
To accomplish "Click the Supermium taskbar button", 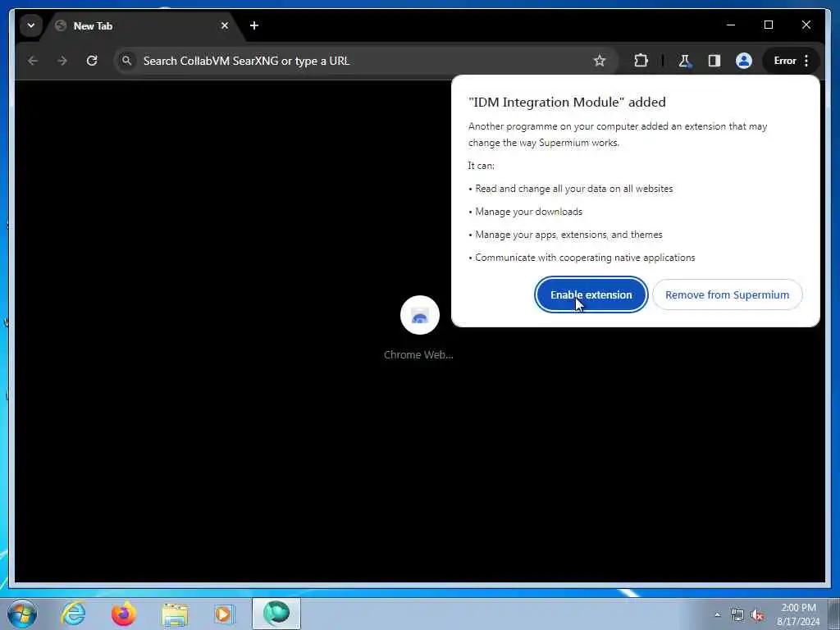I will 276,614.
